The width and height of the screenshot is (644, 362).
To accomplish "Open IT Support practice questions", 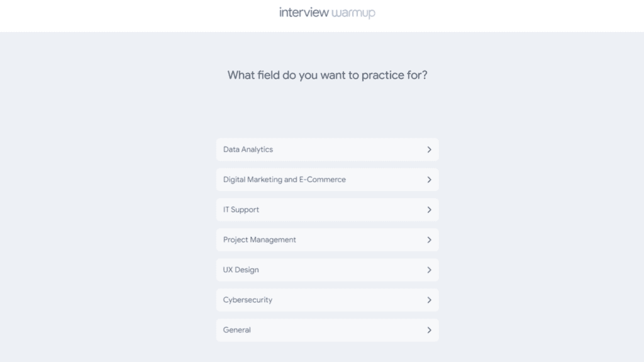I will [x=327, y=209].
